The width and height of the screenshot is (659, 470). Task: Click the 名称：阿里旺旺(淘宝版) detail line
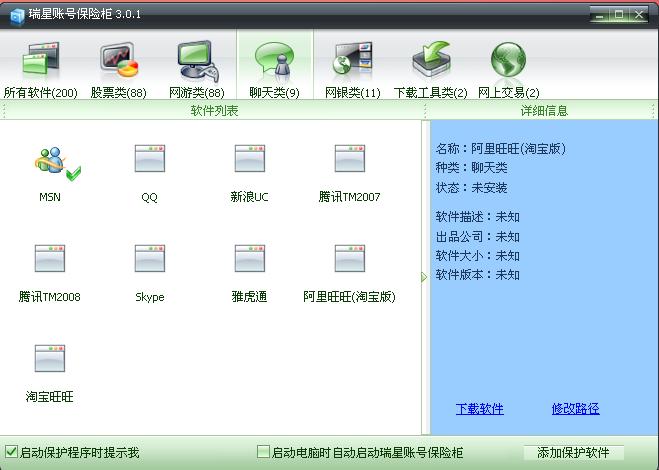pos(501,148)
